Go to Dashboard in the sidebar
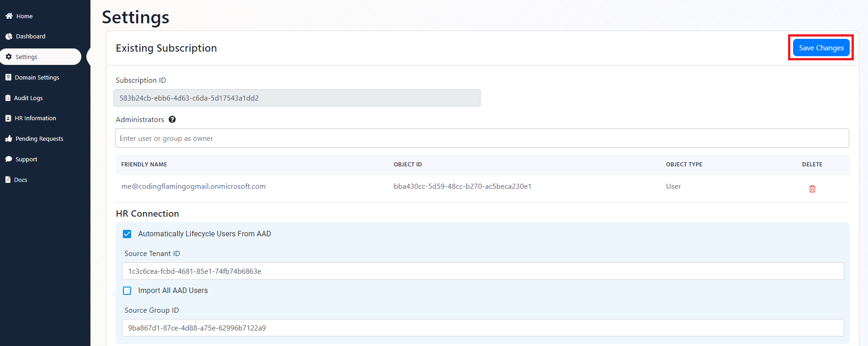868x346 pixels. coord(31,37)
